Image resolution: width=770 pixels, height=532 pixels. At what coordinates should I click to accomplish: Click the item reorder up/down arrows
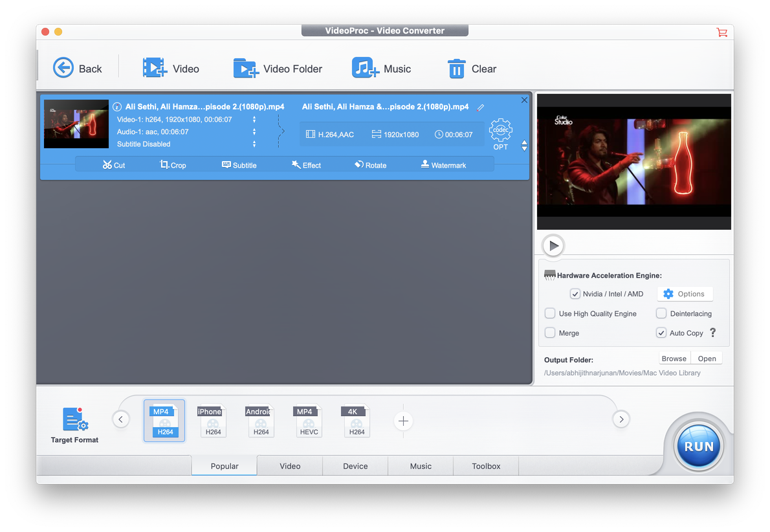pos(524,146)
